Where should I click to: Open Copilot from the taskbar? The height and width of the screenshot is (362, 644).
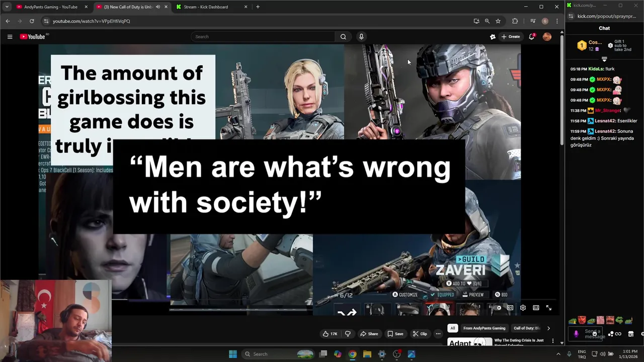(338, 354)
